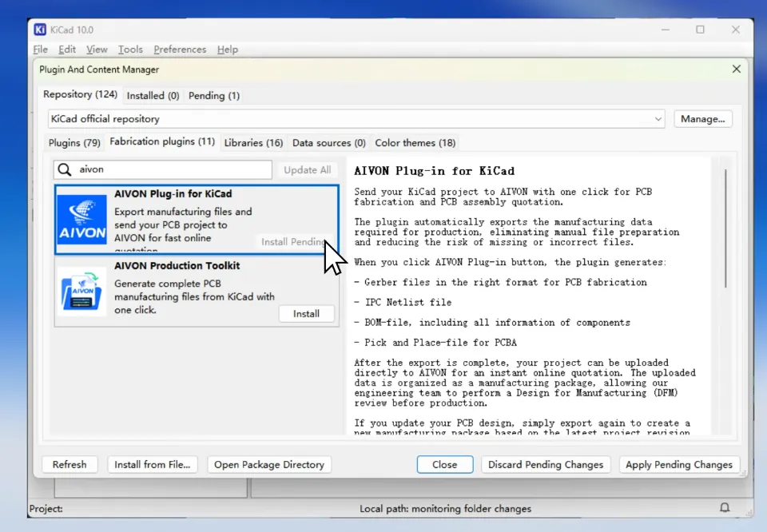Click the Update All button
The height and width of the screenshot is (532, 767).
307,170
